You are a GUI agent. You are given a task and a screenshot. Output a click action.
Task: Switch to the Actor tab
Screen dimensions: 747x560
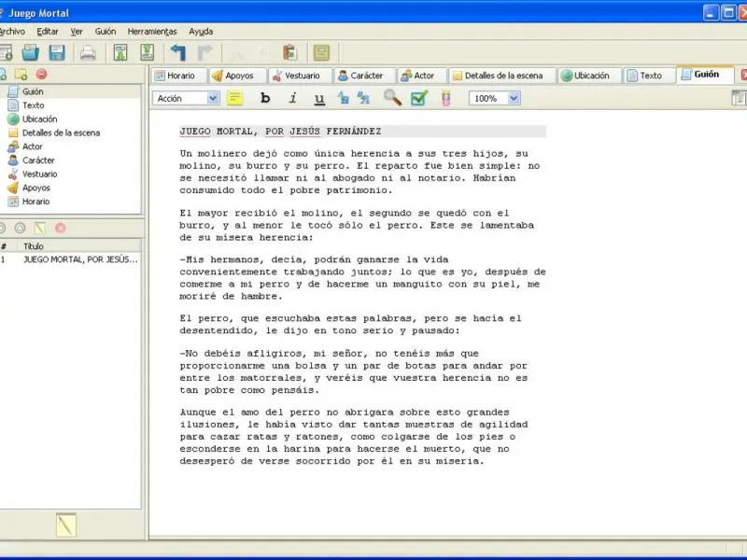[x=422, y=76]
